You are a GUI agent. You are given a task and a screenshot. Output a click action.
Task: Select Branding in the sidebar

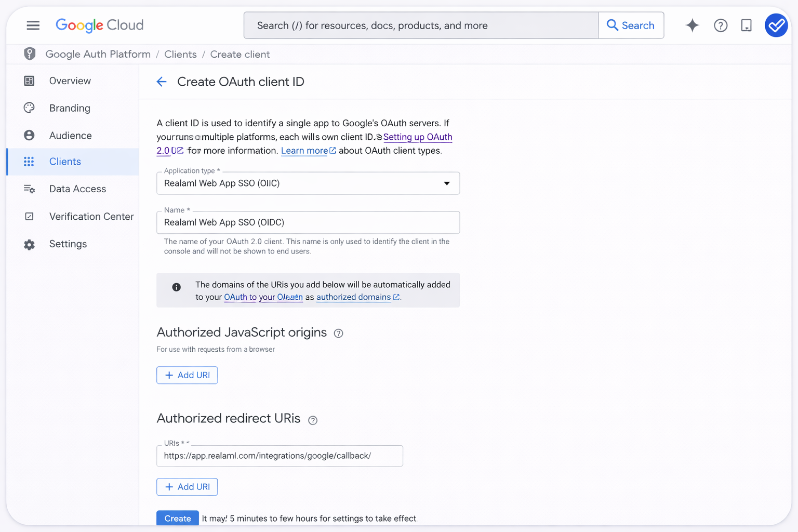click(x=70, y=108)
